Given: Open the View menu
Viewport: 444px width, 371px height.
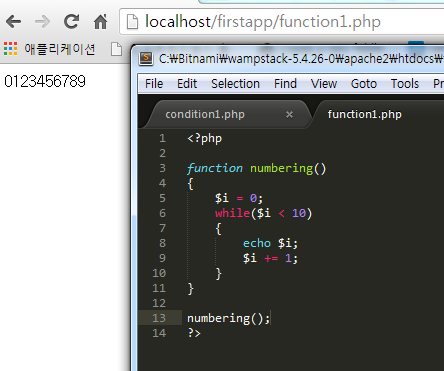Looking at the screenshot, I should [324, 84].
